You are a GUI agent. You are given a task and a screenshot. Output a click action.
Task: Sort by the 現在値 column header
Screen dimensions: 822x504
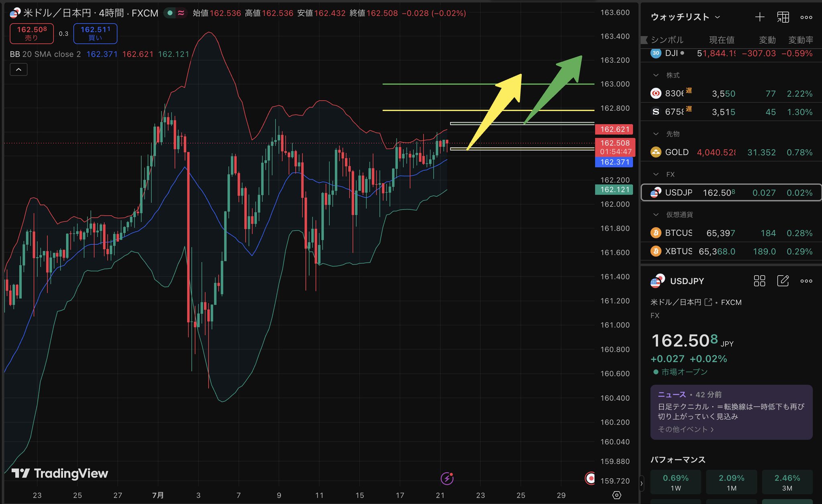(x=722, y=40)
